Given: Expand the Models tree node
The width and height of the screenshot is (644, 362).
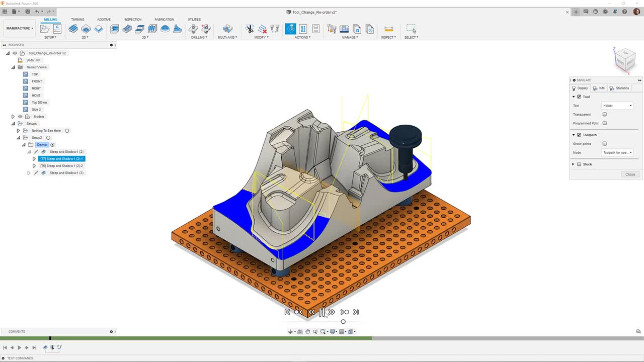Looking at the screenshot, I should point(13,117).
